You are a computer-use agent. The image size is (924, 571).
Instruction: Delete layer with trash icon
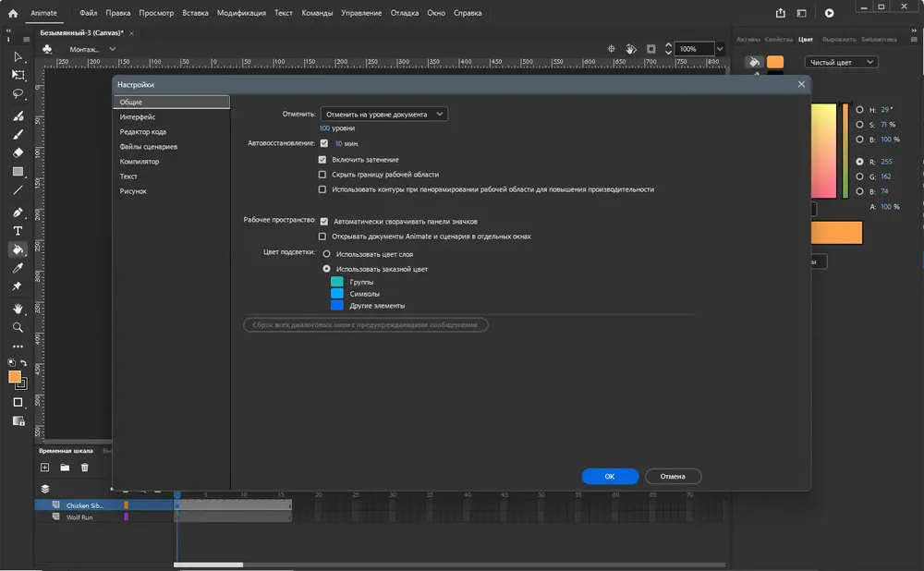[x=84, y=468]
